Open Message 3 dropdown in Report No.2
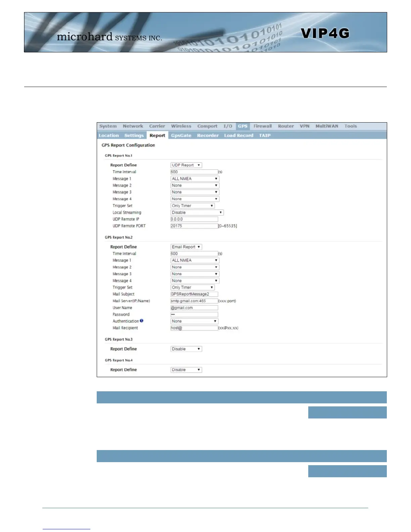The height and width of the screenshot is (532, 411). pyautogui.click(x=195, y=274)
